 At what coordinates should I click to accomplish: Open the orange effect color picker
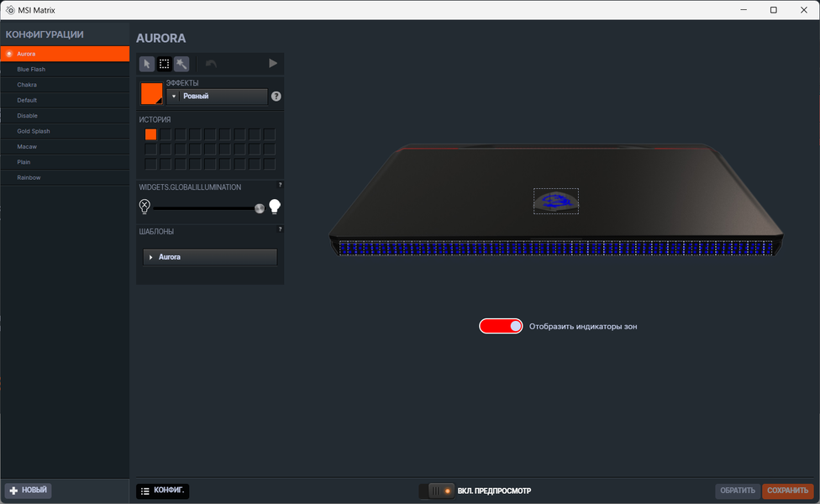(152, 93)
